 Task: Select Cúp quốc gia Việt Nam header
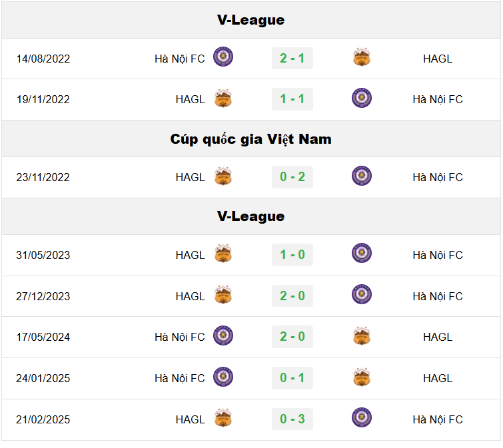[x=251, y=139]
